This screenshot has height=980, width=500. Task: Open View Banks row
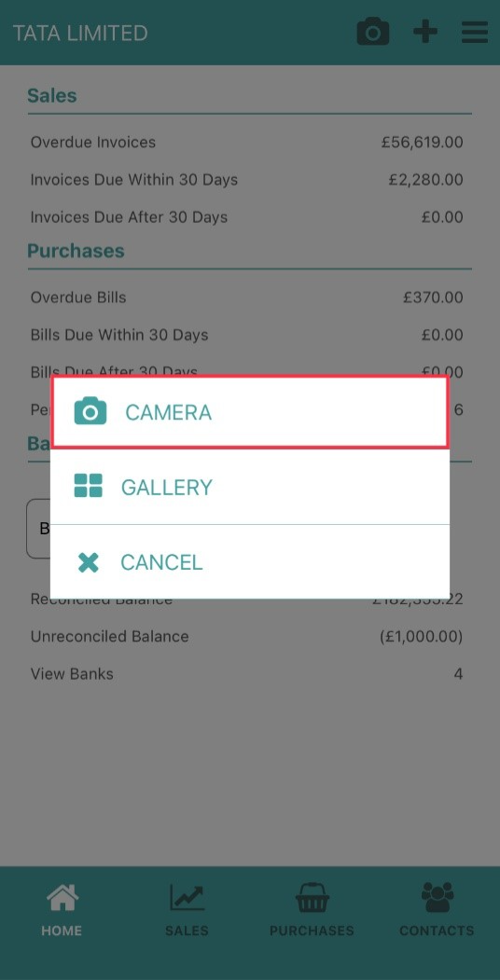pos(247,674)
